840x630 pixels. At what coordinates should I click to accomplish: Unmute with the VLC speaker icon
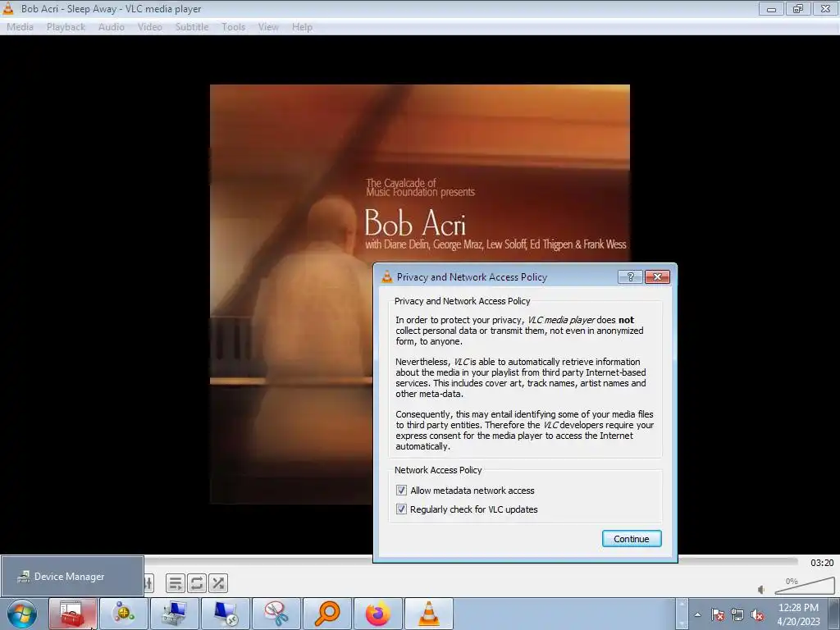761,589
